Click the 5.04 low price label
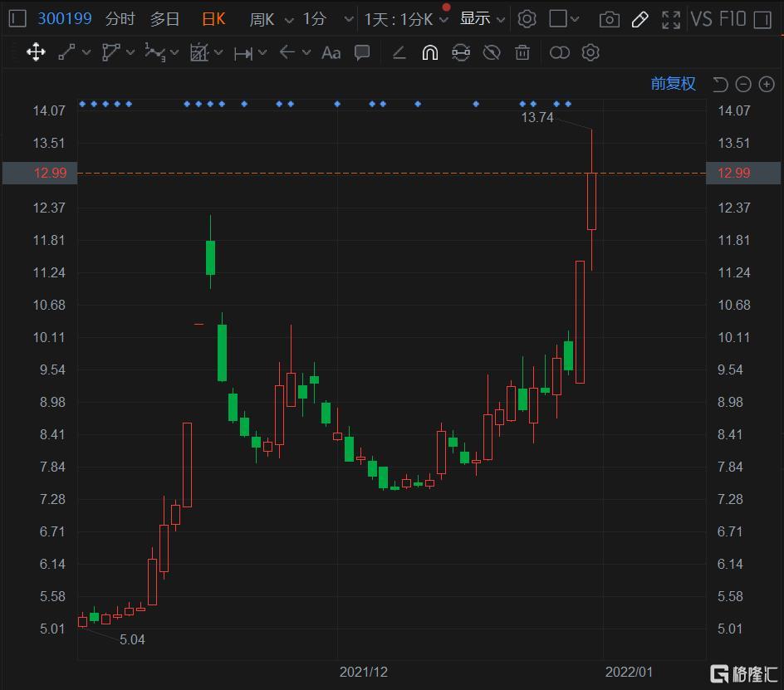Screen dimensions: 784x690 [x=132, y=639]
